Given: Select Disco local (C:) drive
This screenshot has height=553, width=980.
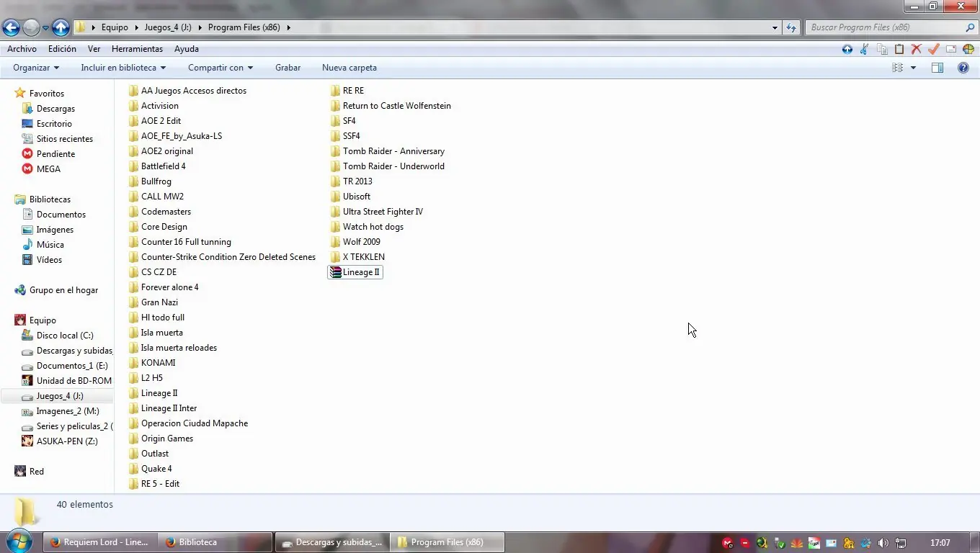Looking at the screenshot, I should point(65,336).
